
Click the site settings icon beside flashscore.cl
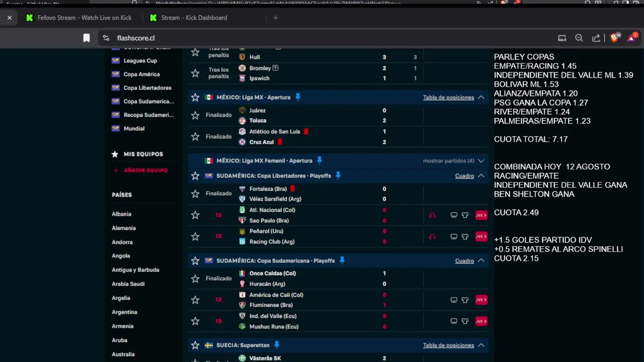[106, 38]
